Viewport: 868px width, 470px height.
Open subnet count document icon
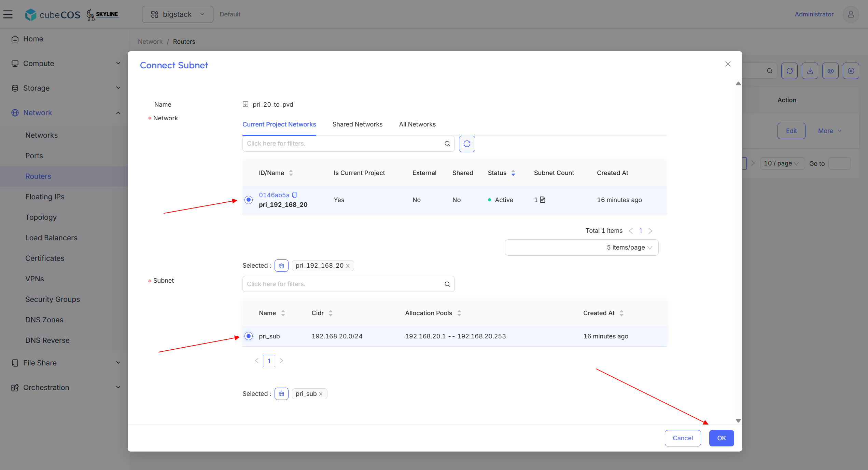click(x=543, y=200)
